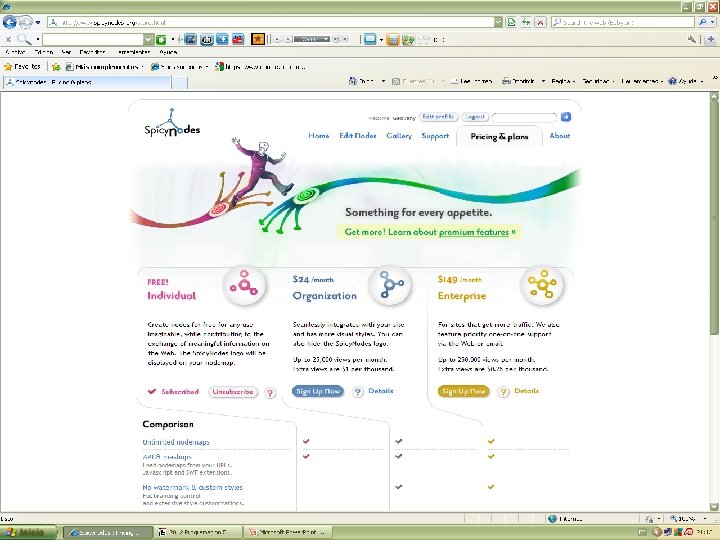Click the address bar URL field
This screenshot has width=720, height=540.
pos(271,22)
